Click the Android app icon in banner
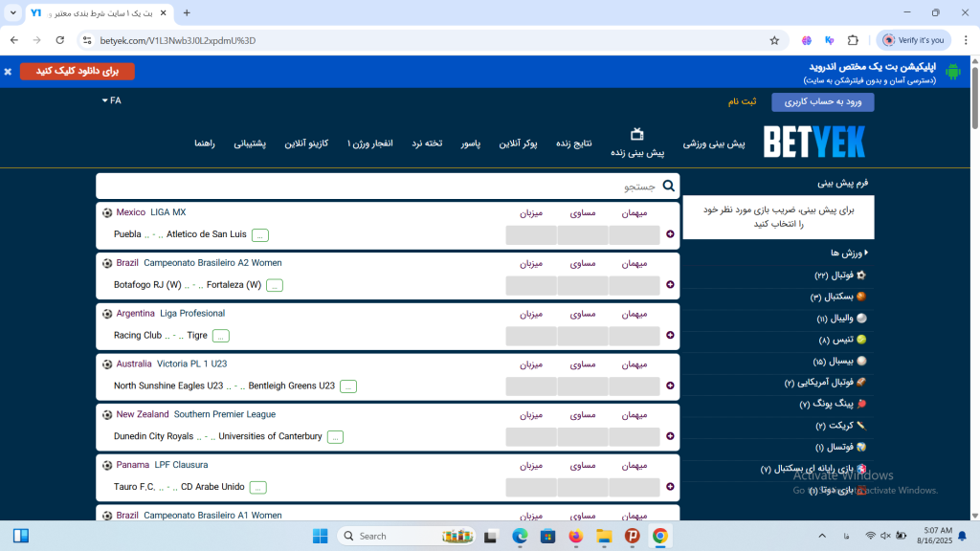Viewport: 980px width, 551px height. pyautogui.click(x=953, y=72)
